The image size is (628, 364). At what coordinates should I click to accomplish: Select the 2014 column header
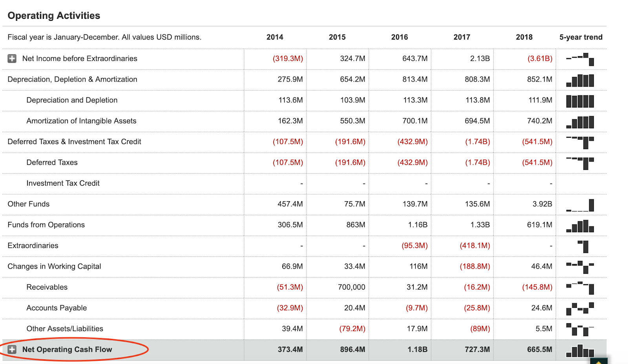click(x=275, y=37)
